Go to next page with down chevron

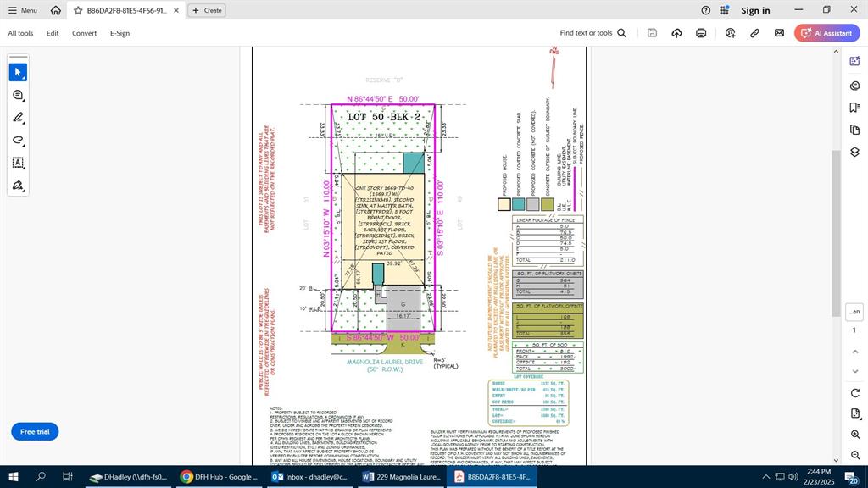pyautogui.click(x=854, y=371)
